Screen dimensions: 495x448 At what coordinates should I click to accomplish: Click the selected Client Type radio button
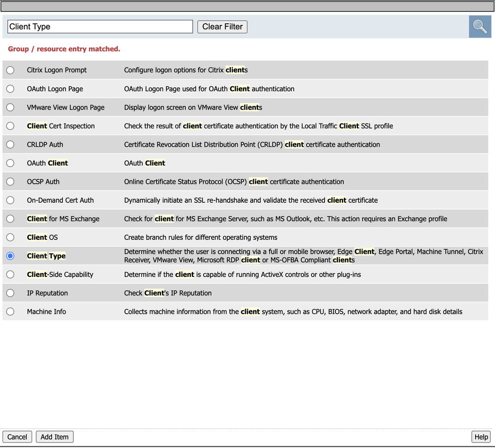click(x=10, y=256)
